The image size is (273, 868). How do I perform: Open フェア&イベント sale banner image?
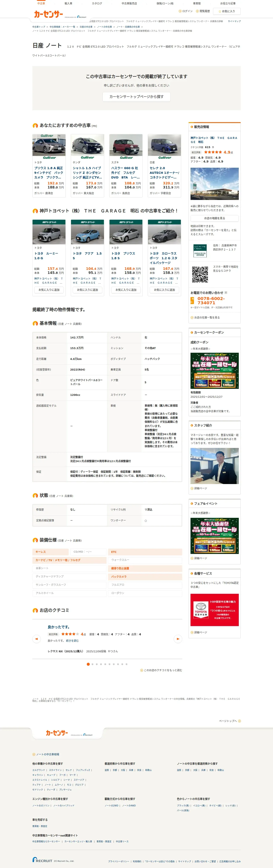tap(214, 536)
